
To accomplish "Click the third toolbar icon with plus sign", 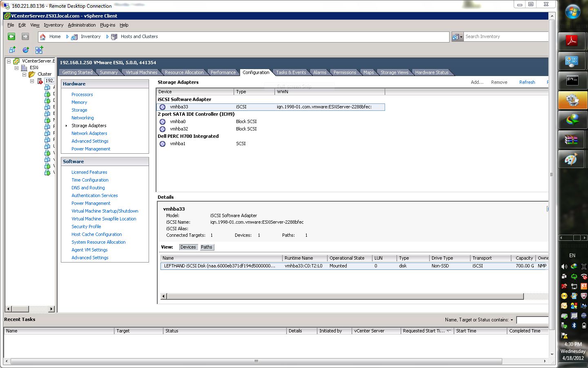I will point(39,50).
